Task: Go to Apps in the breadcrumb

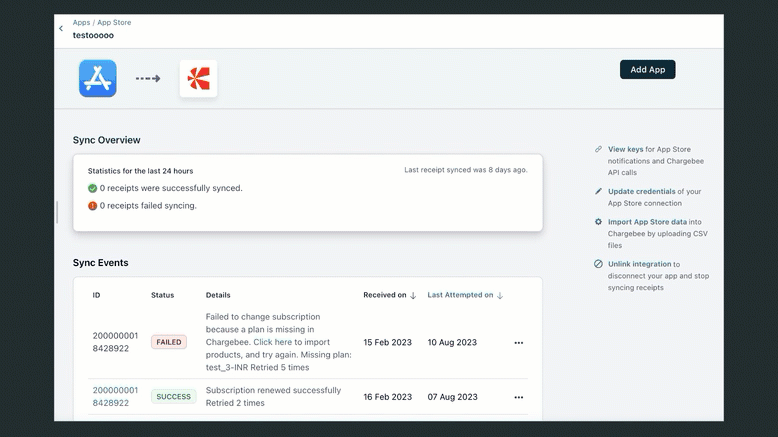Action: 81,22
